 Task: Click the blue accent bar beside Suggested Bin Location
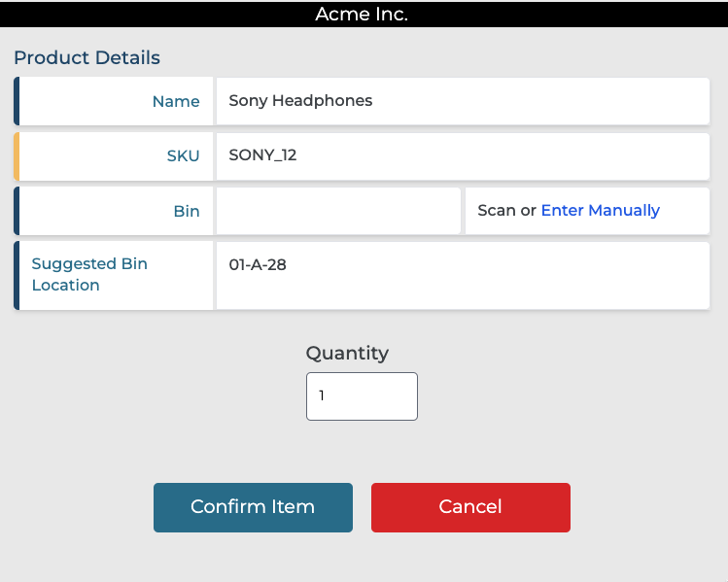click(x=17, y=276)
